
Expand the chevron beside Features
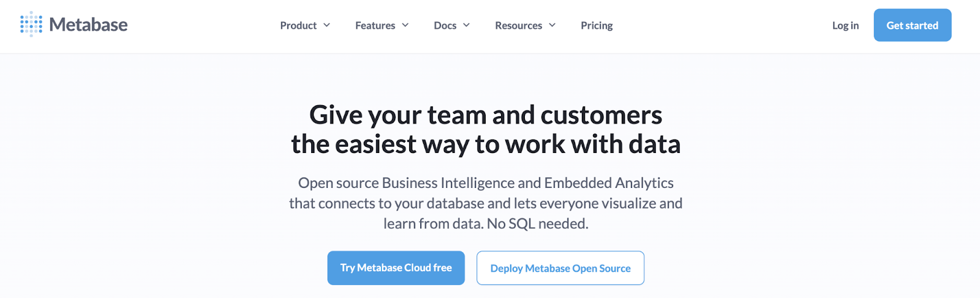[405, 25]
